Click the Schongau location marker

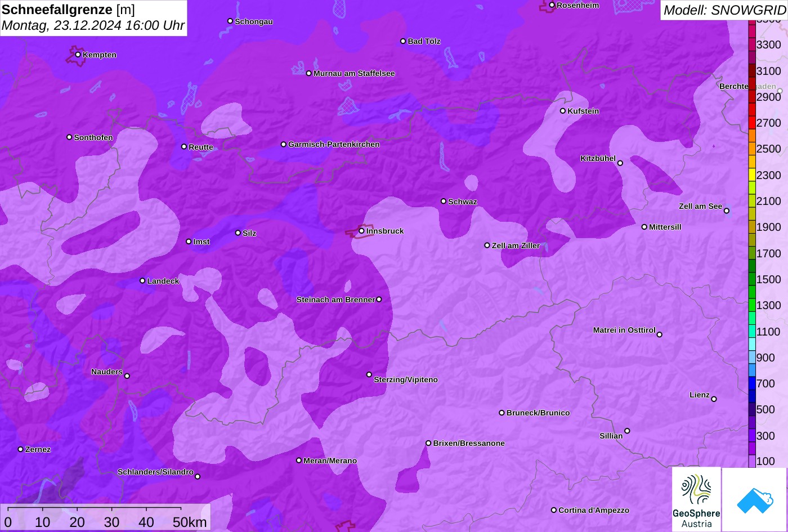click(x=230, y=21)
